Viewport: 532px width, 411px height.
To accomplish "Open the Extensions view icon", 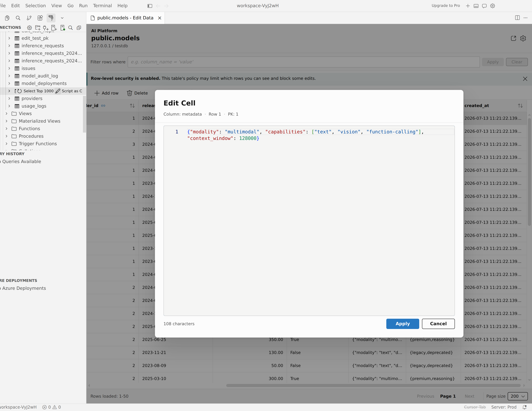I will tap(40, 18).
